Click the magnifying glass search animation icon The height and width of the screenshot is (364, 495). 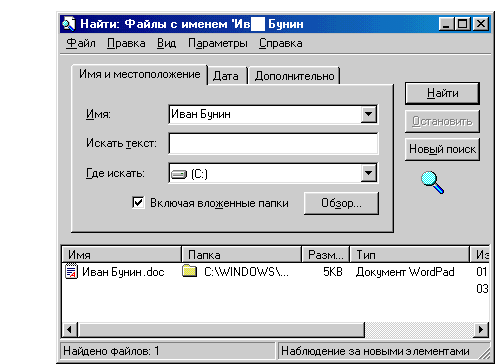pos(432,182)
